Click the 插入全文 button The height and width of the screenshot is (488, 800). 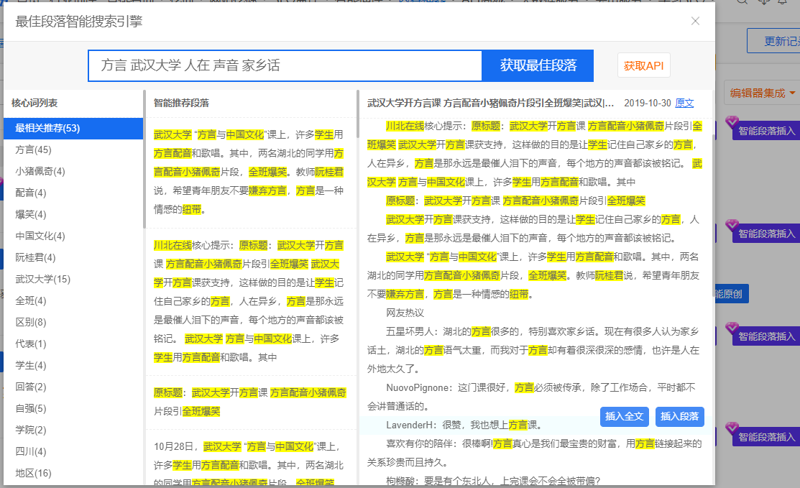pos(624,417)
